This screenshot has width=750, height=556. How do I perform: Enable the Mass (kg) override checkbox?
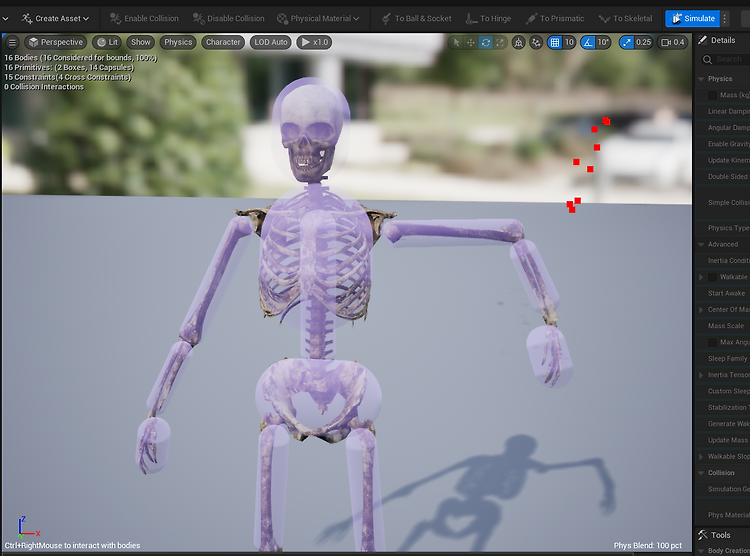(712, 95)
